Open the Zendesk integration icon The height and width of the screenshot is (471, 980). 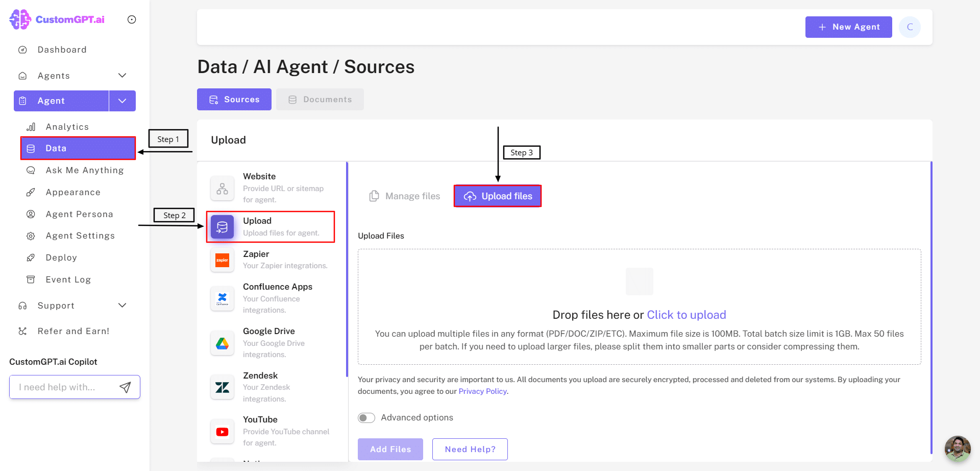[222, 387]
